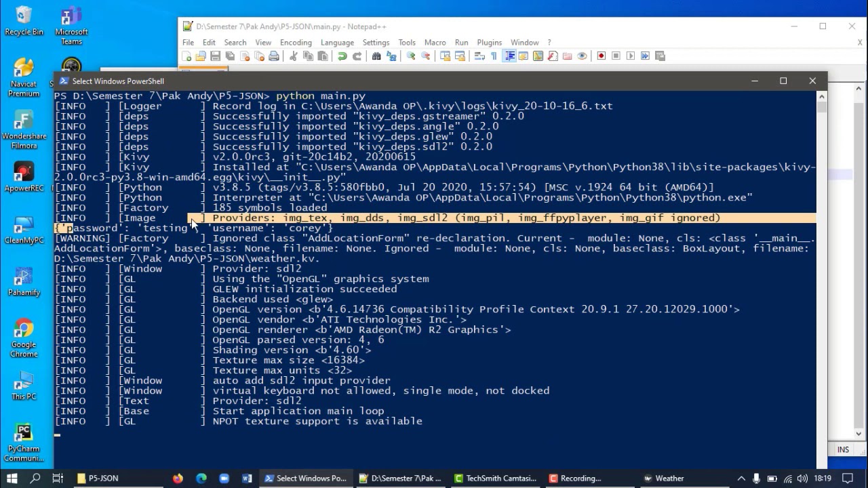This screenshot has width=868, height=488.
Task: Open the Language menu in Notepad++
Action: [x=337, y=42]
